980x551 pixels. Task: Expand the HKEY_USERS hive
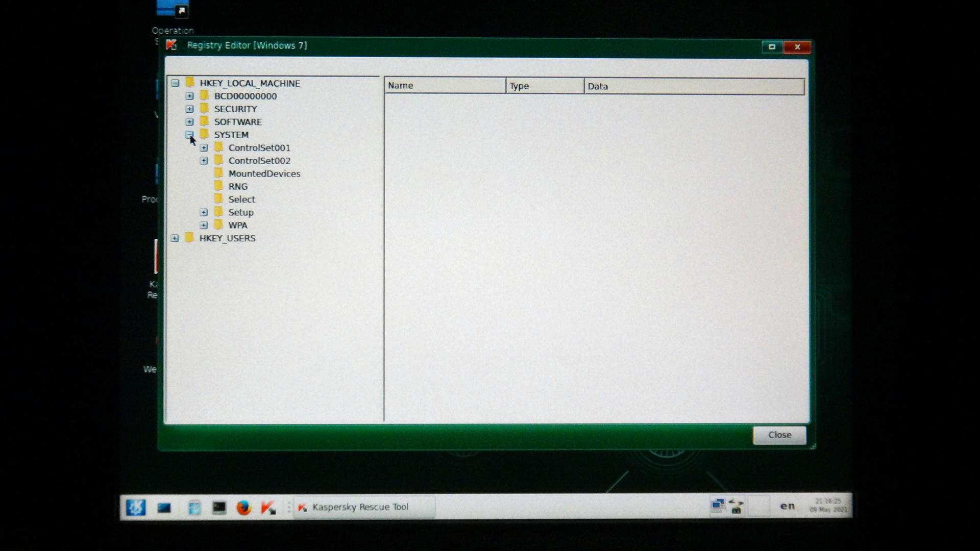(x=175, y=238)
